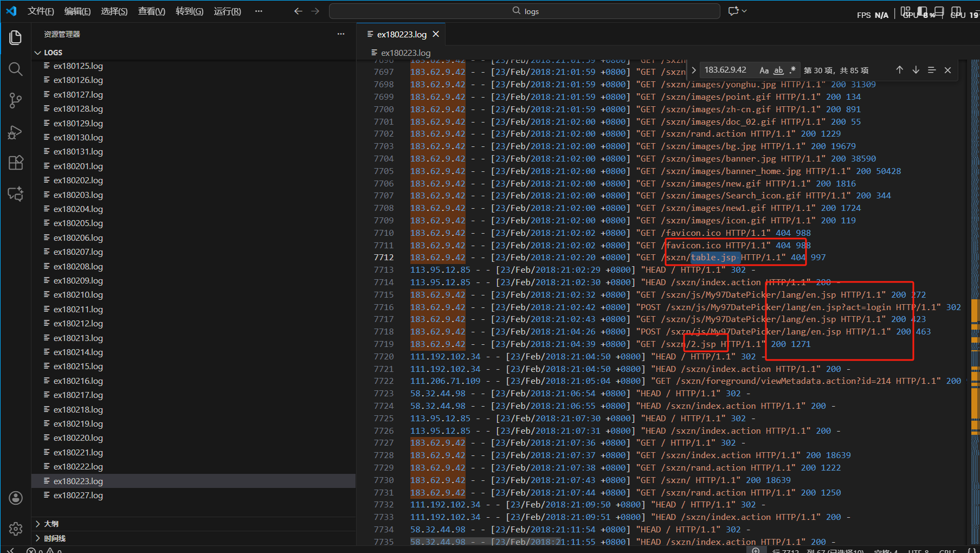Toggle regular expression search in find widget

[792, 70]
